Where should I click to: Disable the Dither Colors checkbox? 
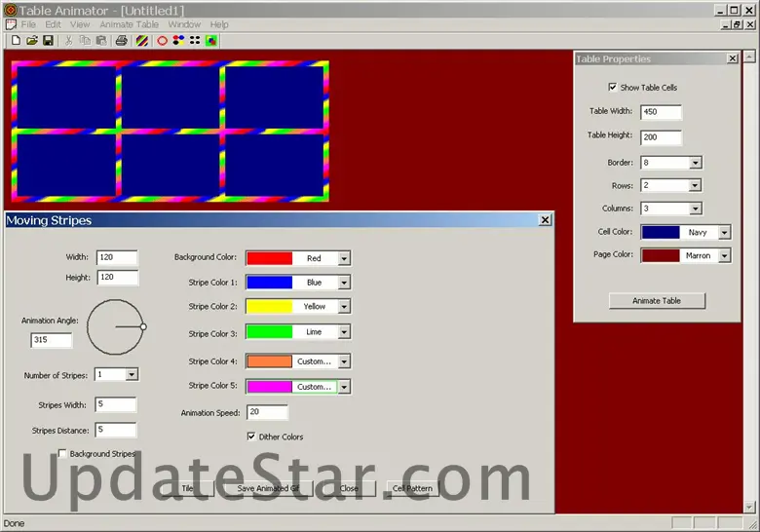[x=251, y=437]
